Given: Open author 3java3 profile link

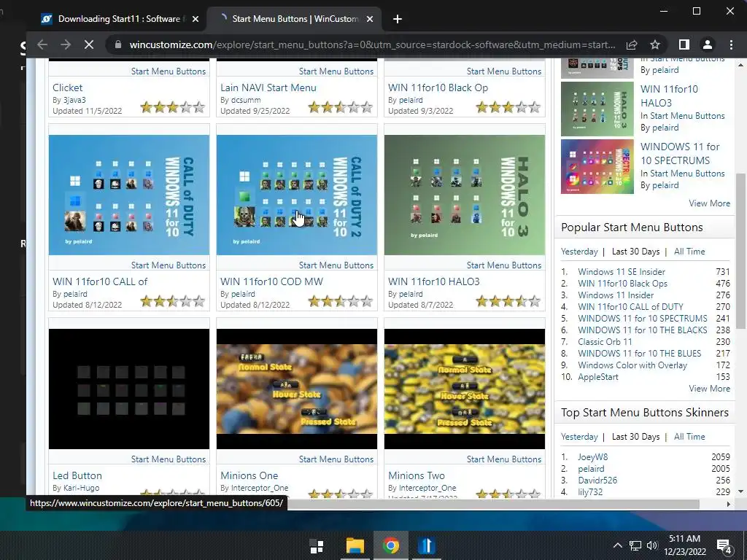Looking at the screenshot, I should [74, 100].
